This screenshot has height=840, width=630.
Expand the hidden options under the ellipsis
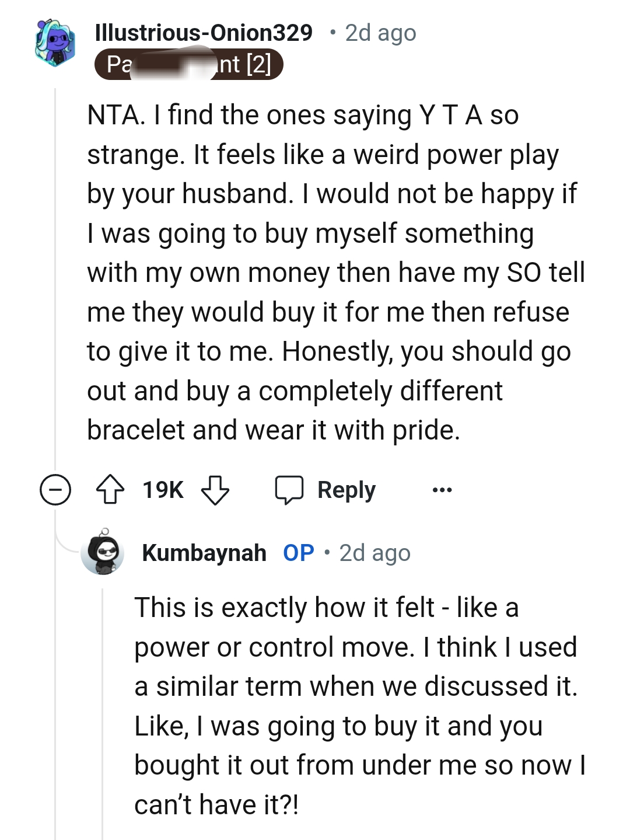point(442,490)
